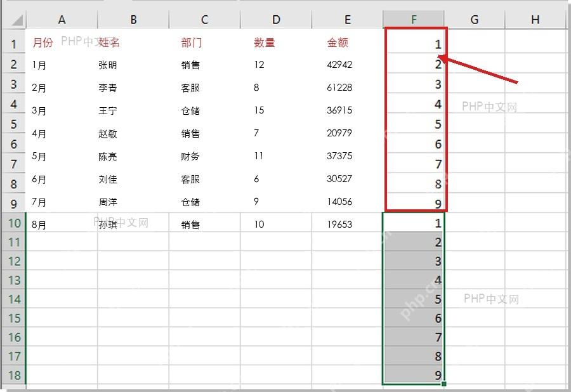Select the cell containing 周洋
Image resolution: width=571 pixels, height=392 pixels.
[x=108, y=202]
